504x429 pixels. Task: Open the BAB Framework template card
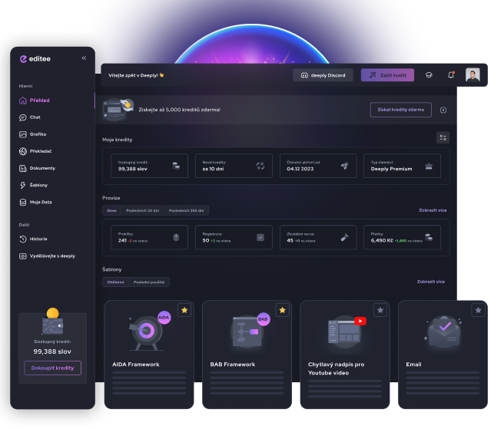click(247, 355)
